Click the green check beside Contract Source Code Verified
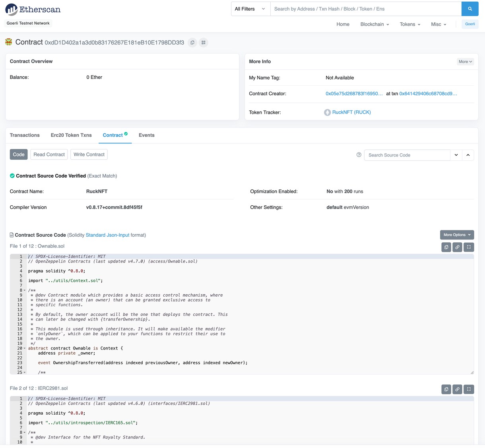The height and width of the screenshot is (448, 485). 12,176
